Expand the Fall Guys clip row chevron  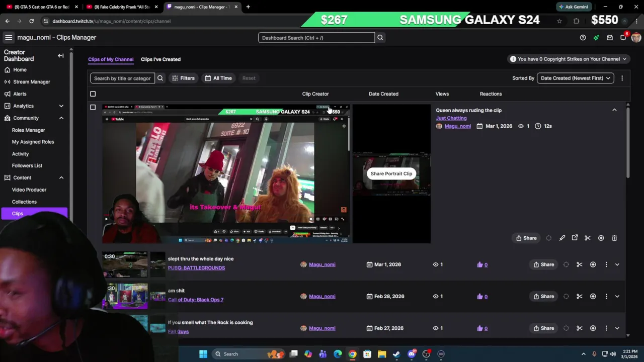[x=617, y=328]
